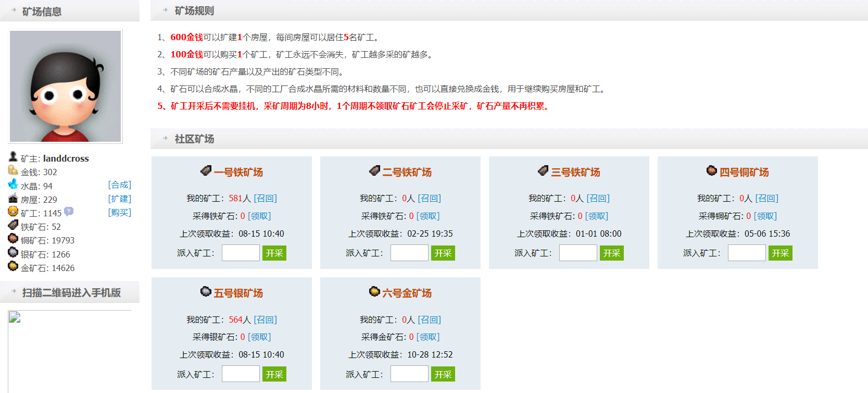Open 扩建 link next to houses
Image resolution: width=868 pixels, height=393 pixels.
pyautogui.click(x=120, y=199)
